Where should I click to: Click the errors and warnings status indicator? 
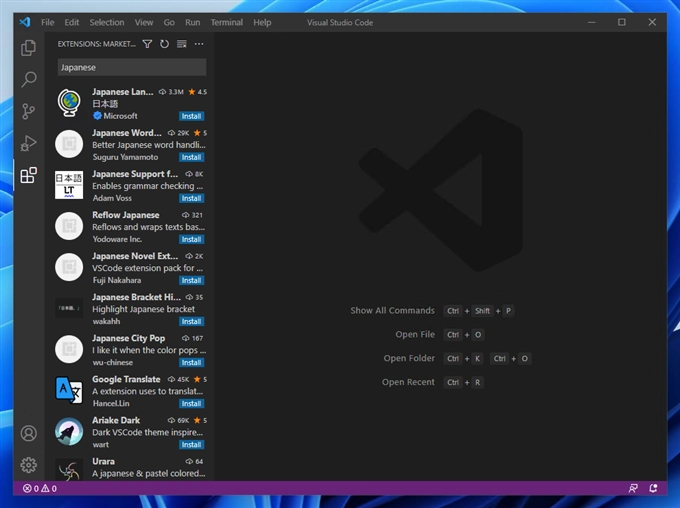click(x=40, y=488)
